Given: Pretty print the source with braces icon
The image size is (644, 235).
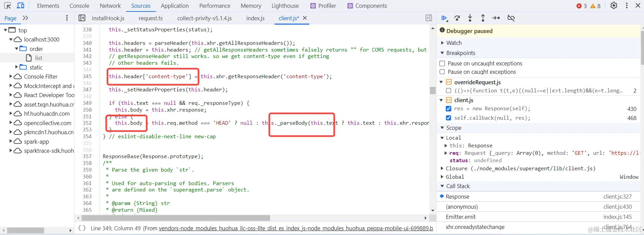Looking at the screenshot, I should click(x=82, y=228).
